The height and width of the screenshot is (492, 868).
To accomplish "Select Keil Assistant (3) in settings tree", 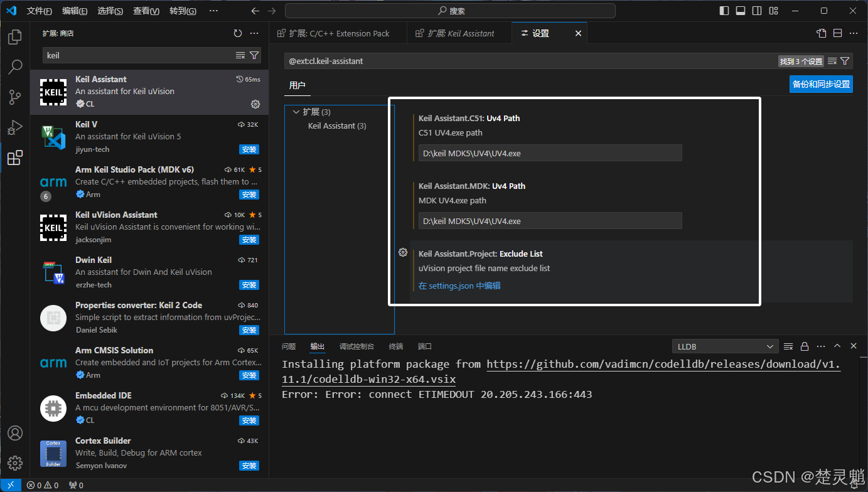I will pos(337,126).
